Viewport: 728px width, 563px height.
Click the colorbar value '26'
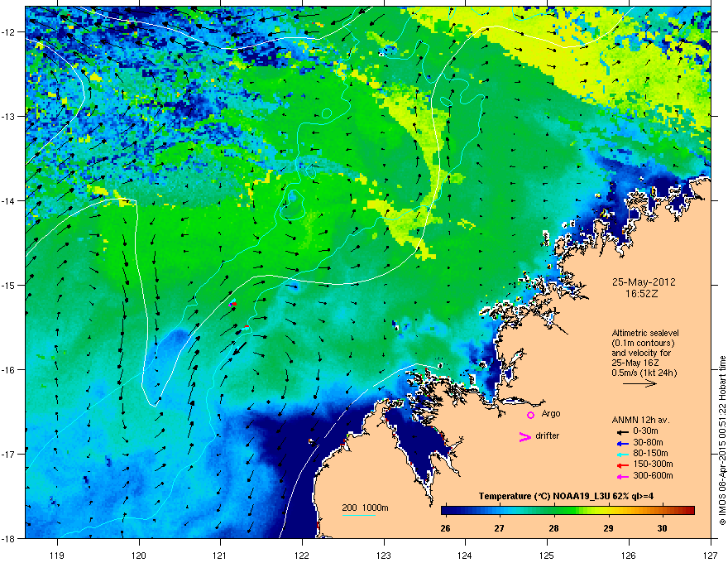pyautogui.click(x=445, y=528)
